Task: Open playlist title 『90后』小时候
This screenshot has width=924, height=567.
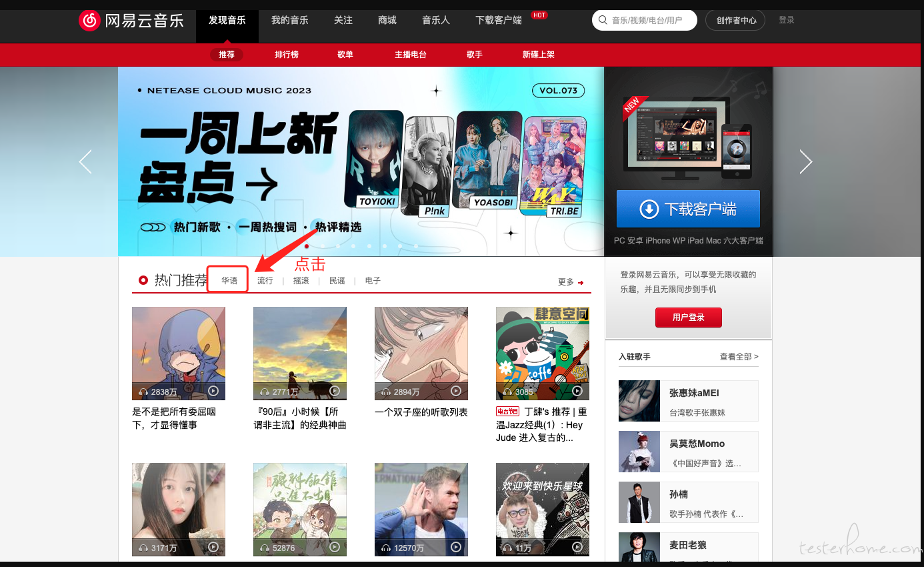Action: click(300, 418)
